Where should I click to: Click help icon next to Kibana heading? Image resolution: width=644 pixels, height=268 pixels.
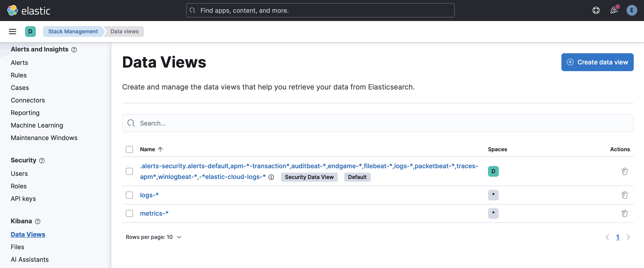click(38, 221)
